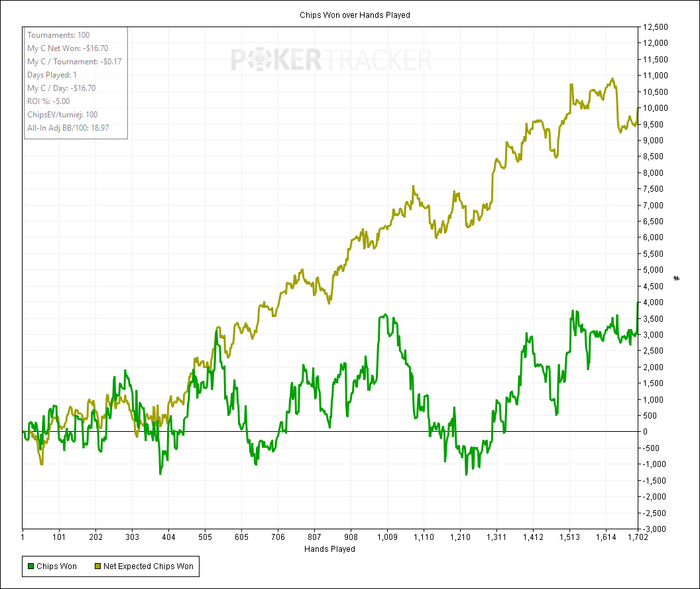Screen dimensions: 700x589
Task: Click the 1,311 x-axis tick label
Action: (496, 537)
